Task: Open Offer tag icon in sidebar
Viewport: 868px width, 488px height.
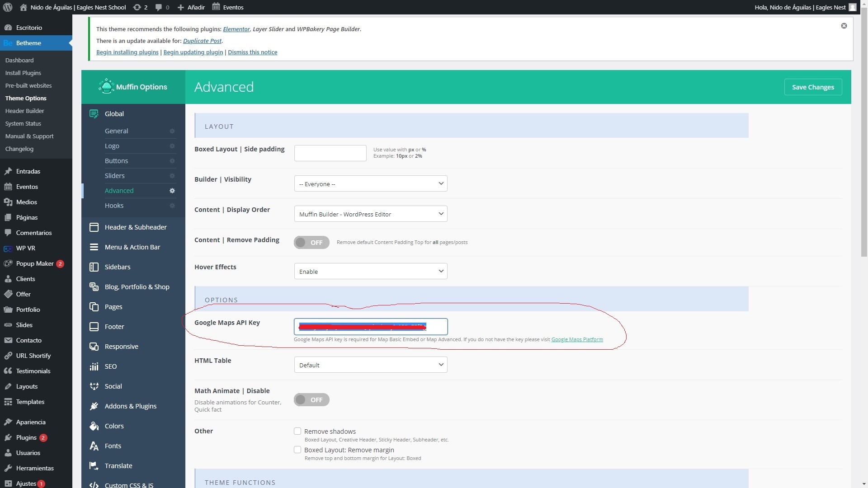Action: (8, 294)
